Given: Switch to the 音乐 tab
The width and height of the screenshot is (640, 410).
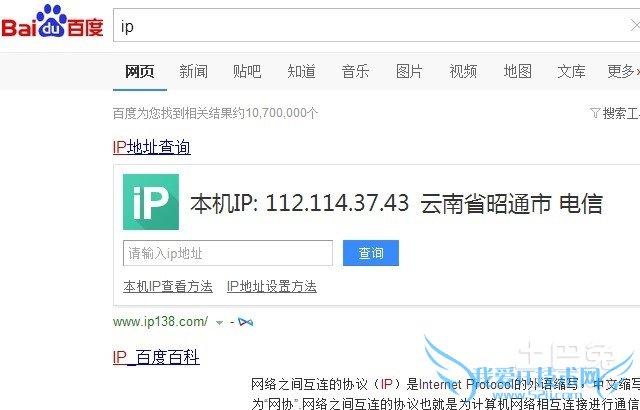Looking at the screenshot, I should [356, 71].
